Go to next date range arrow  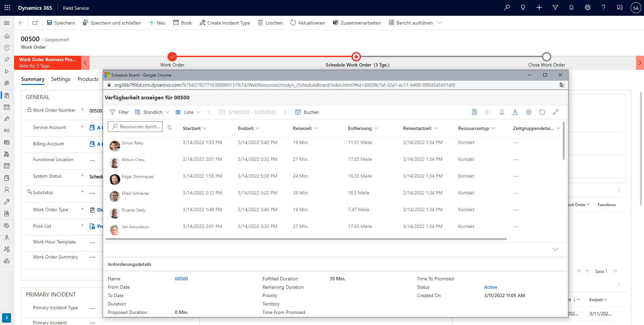(x=285, y=112)
